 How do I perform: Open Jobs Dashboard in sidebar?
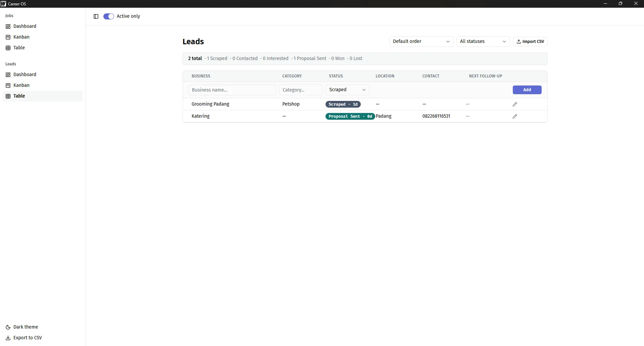(x=43, y=26)
